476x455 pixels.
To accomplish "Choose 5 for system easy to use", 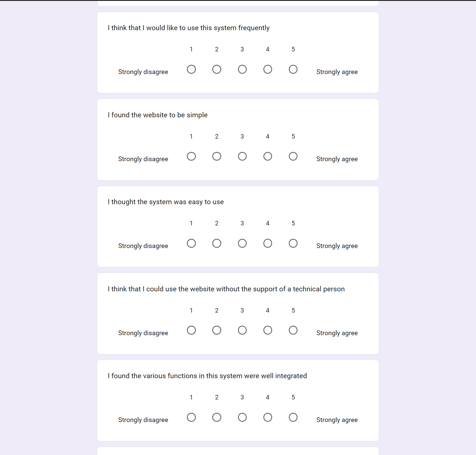I will pyautogui.click(x=293, y=243).
